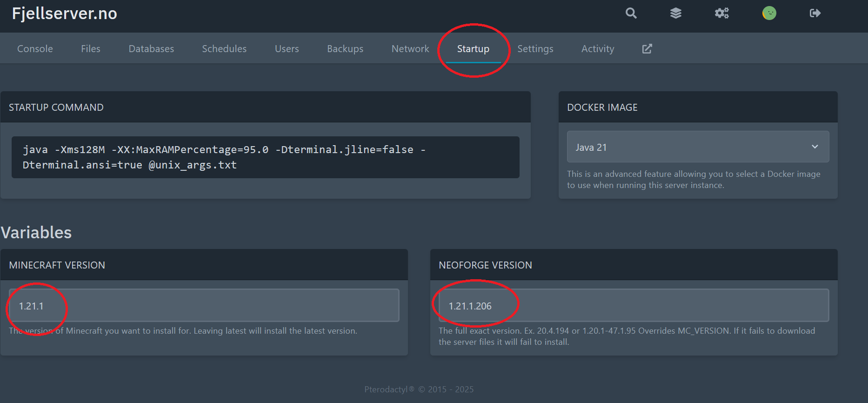
Task: Switch to the Files tab
Action: (x=91, y=48)
